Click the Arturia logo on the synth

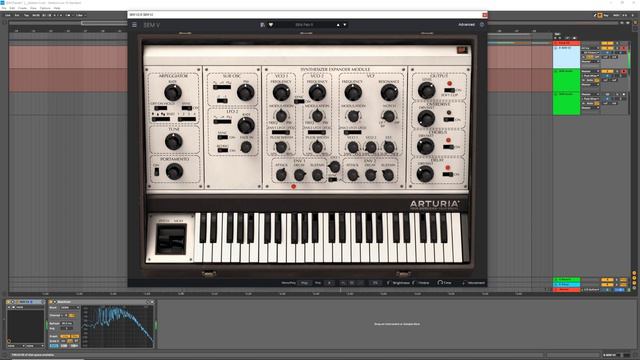click(435, 204)
